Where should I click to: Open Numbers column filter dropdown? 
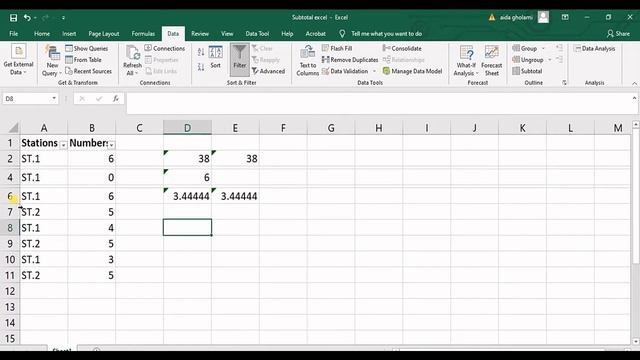coord(111,145)
